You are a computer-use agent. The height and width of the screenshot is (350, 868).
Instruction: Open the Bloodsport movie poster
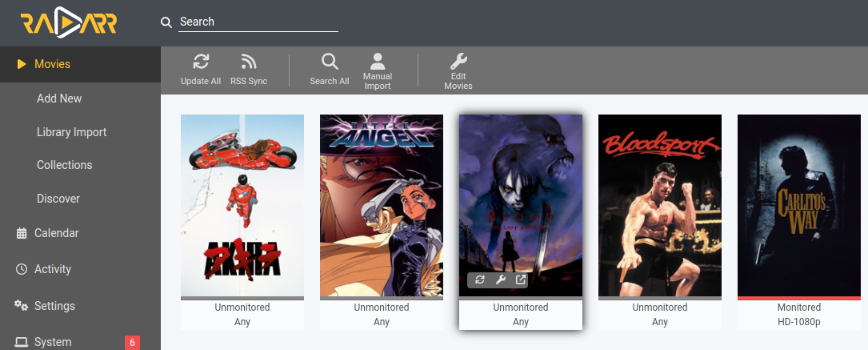tap(660, 205)
